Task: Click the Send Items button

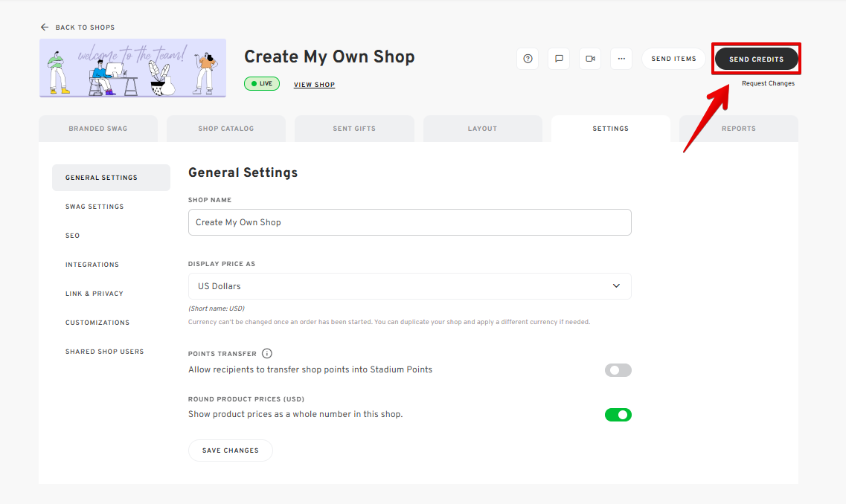Action: (x=673, y=59)
